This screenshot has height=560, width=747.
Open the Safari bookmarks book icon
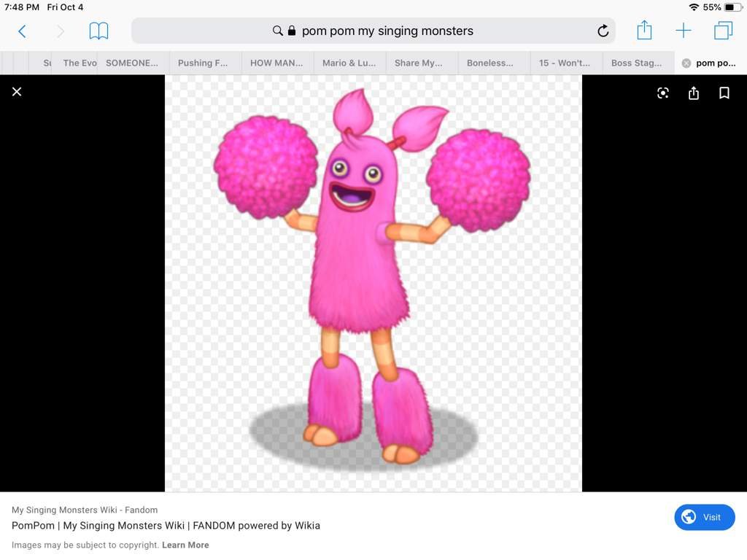[x=98, y=31]
